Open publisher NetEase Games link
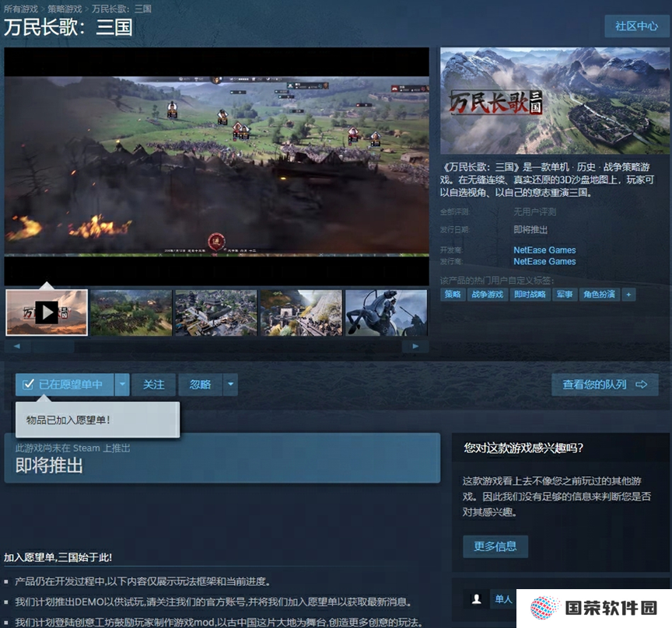This screenshot has height=628, width=672. tap(544, 261)
